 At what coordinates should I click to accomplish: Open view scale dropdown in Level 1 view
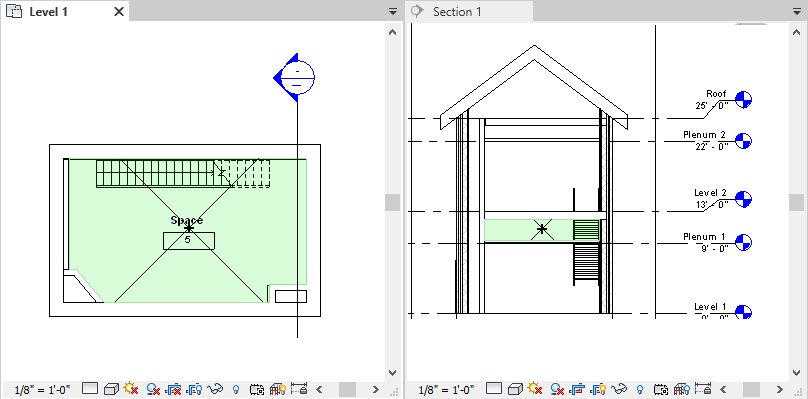point(43,389)
